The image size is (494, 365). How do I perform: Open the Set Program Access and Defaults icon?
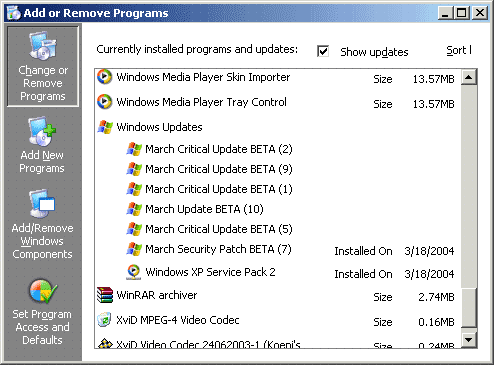tap(43, 291)
